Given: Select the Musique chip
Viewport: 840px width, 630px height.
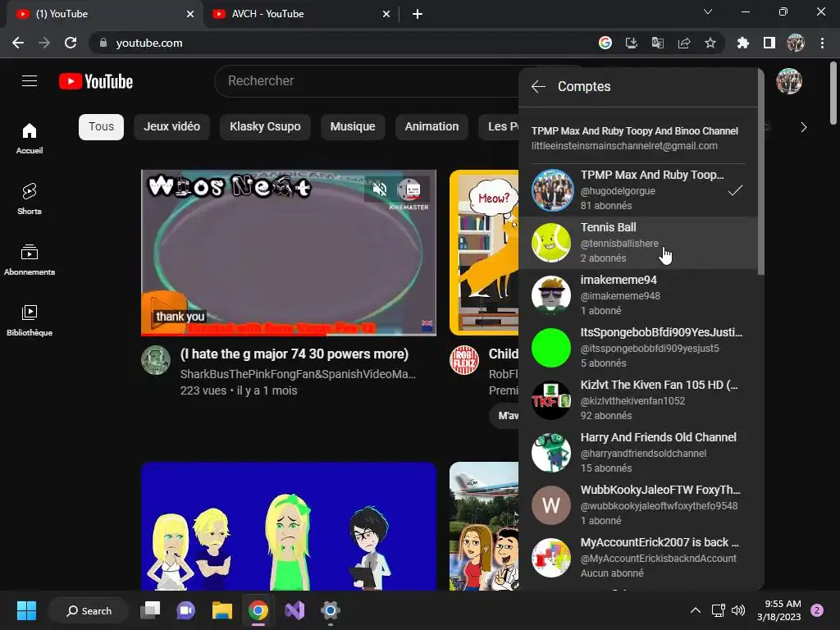Looking at the screenshot, I should coord(353,127).
